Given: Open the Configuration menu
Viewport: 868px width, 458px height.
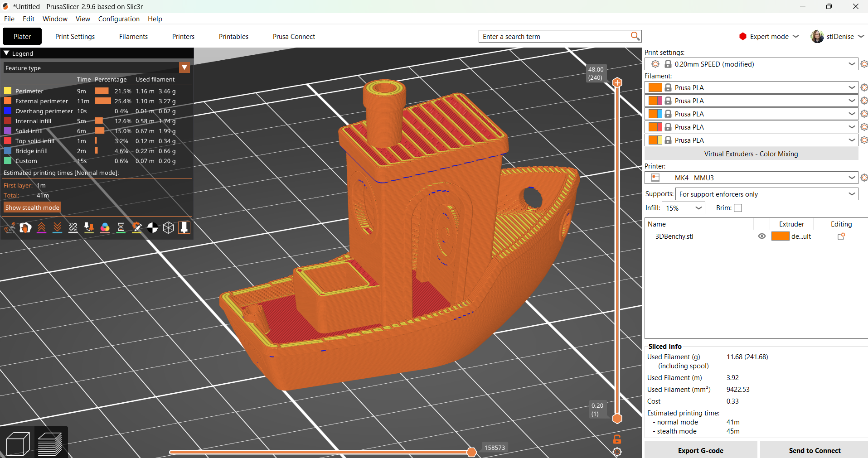Looking at the screenshot, I should click(119, 19).
